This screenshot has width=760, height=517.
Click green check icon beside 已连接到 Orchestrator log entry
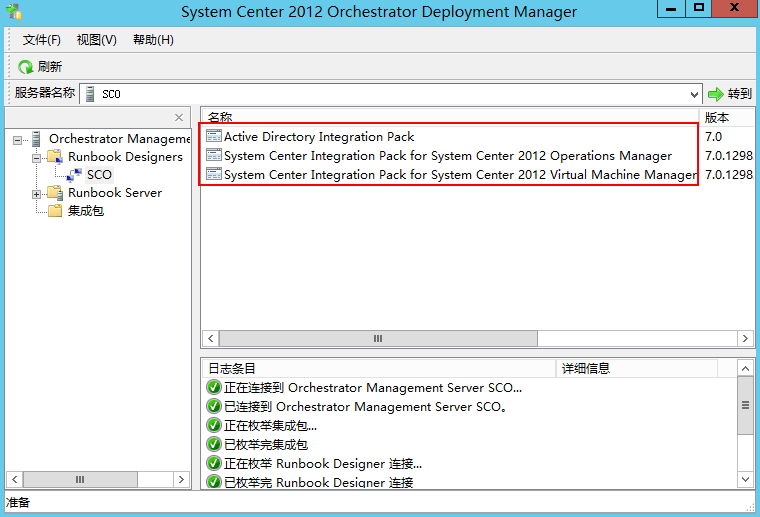[x=214, y=407]
